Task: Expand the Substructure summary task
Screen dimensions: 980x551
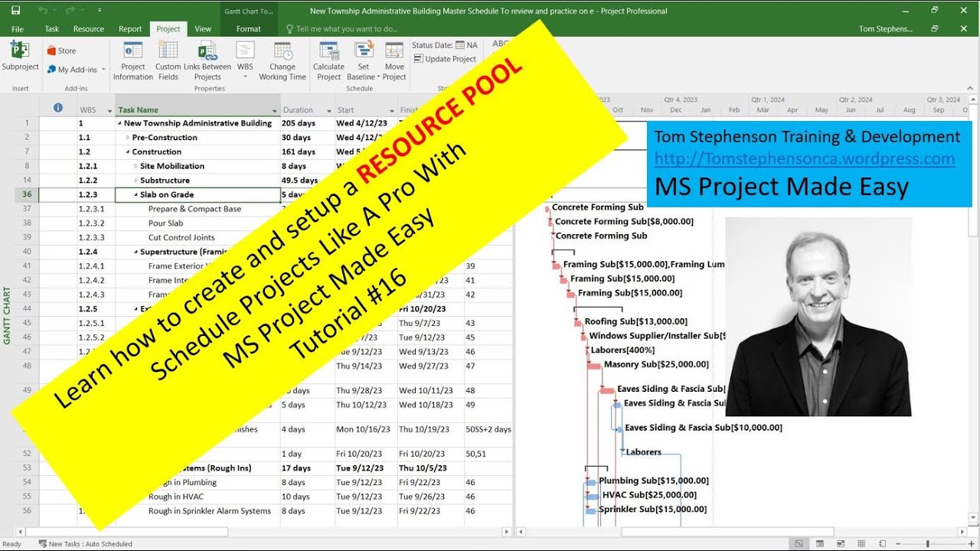Action: 136,181
